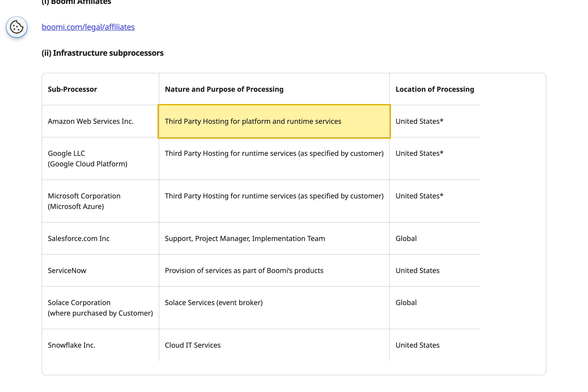
Task: Select the 'Global' cell in Salesforce's row
Action: [x=435, y=239]
